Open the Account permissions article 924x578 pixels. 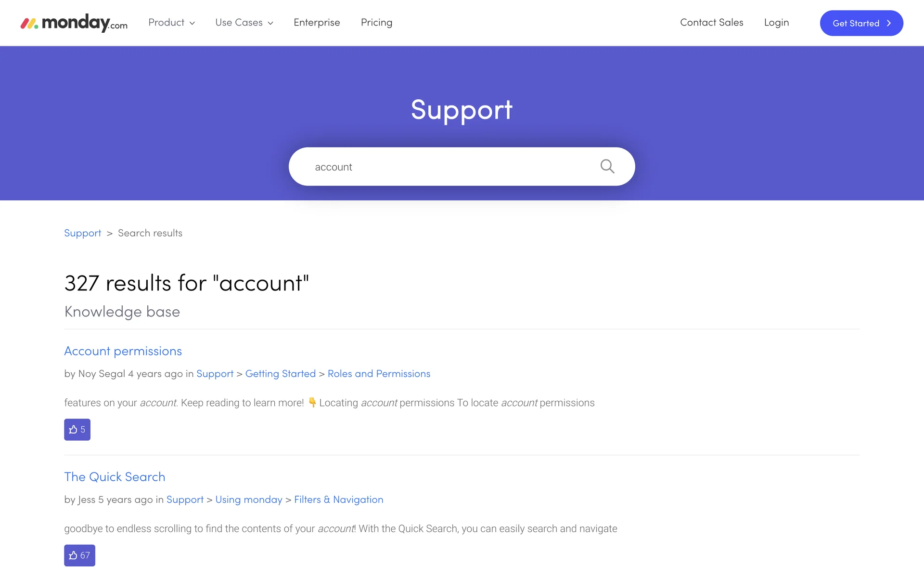(x=123, y=351)
